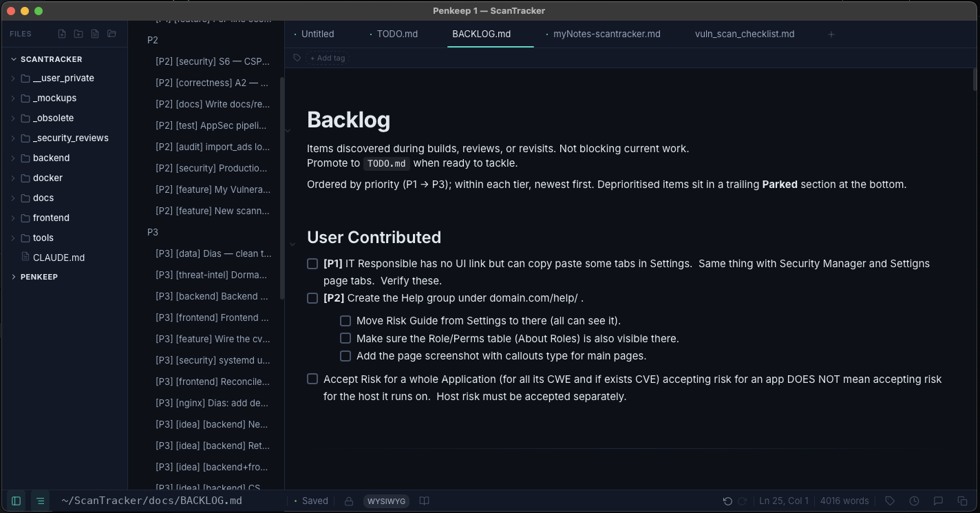Open the frontend folder in file tree
The width and height of the screenshot is (980, 513).
51,218
